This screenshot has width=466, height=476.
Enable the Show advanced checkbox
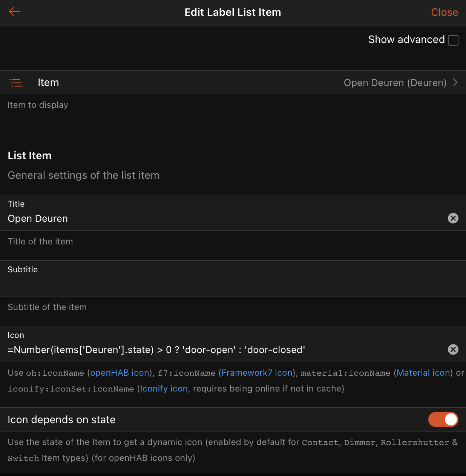tap(453, 40)
